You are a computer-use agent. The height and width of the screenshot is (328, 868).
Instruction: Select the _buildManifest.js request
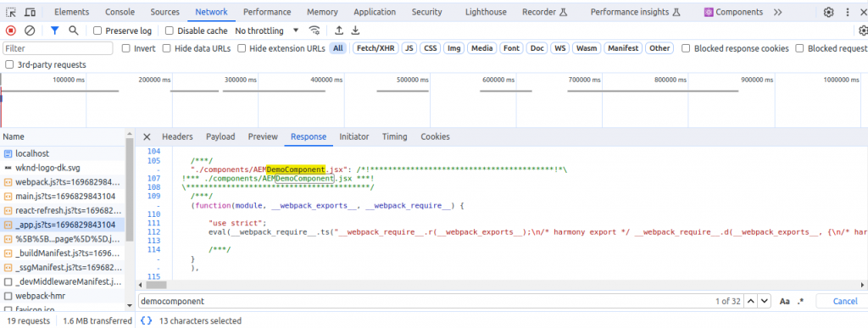point(63,253)
